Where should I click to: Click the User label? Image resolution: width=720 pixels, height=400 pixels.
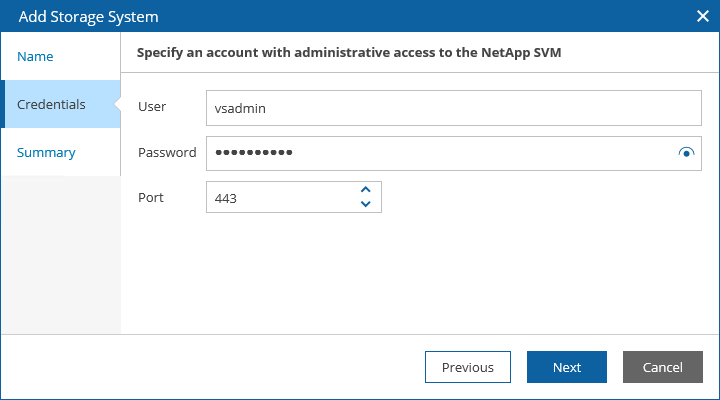pos(152,107)
